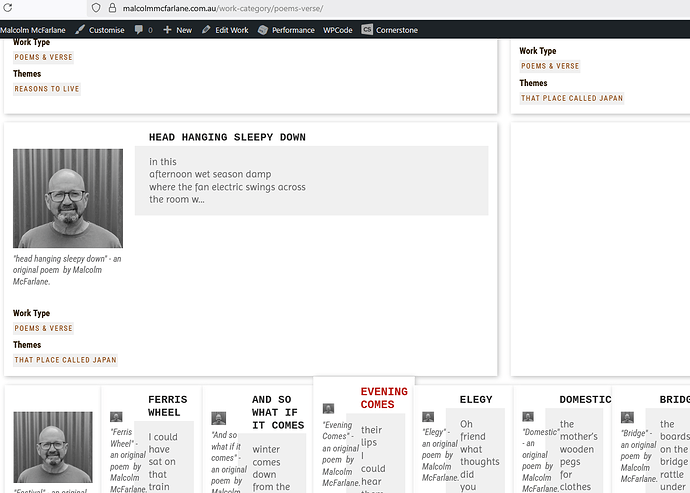Viewport: 690px width, 493px height.
Task: Open the Head Hanging Sleepy Down poem title
Action: tap(227, 137)
